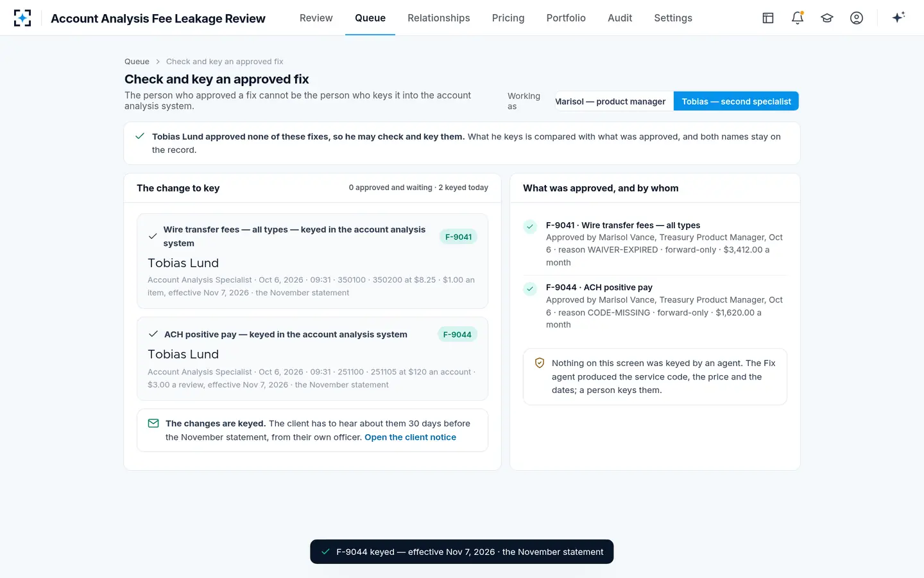The width and height of the screenshot is (924, 578).
Task: Click the '0 approved and waiting · 2 keyed today' status
Action: click(x=418, y=188)
